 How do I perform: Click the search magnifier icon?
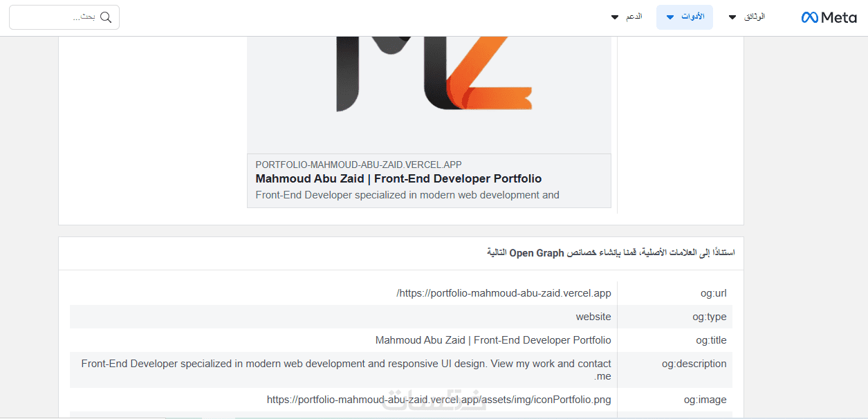(x=106, y=17)
